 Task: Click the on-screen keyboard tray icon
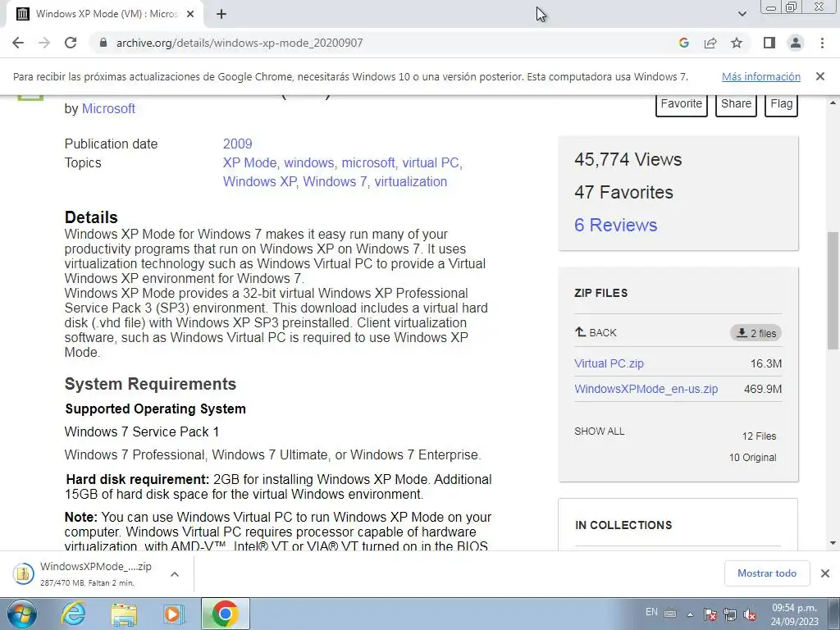click(x=670, y=614)
